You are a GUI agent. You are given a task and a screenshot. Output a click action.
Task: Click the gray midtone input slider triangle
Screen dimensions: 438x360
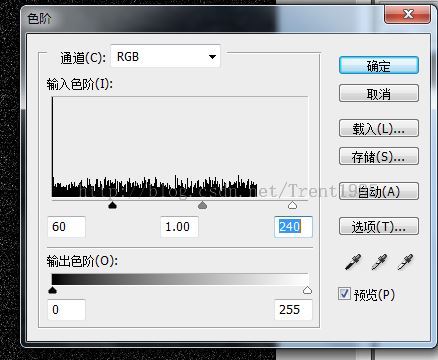(202, 205)
